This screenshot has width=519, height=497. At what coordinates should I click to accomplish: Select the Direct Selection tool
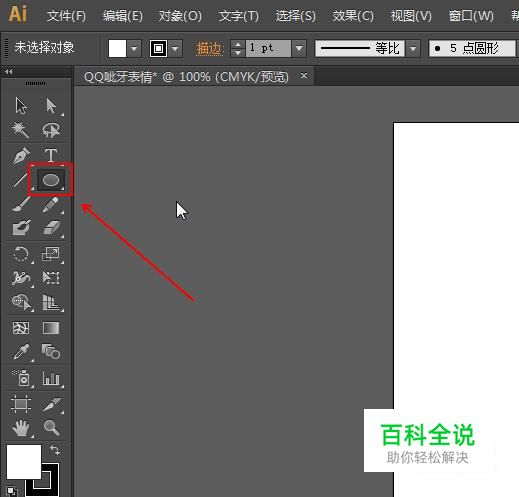[51, 106]
